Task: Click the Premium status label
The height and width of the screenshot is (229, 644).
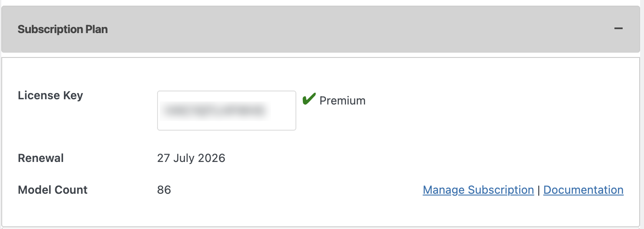Action: pyautogui.click(x=342, y=101)
